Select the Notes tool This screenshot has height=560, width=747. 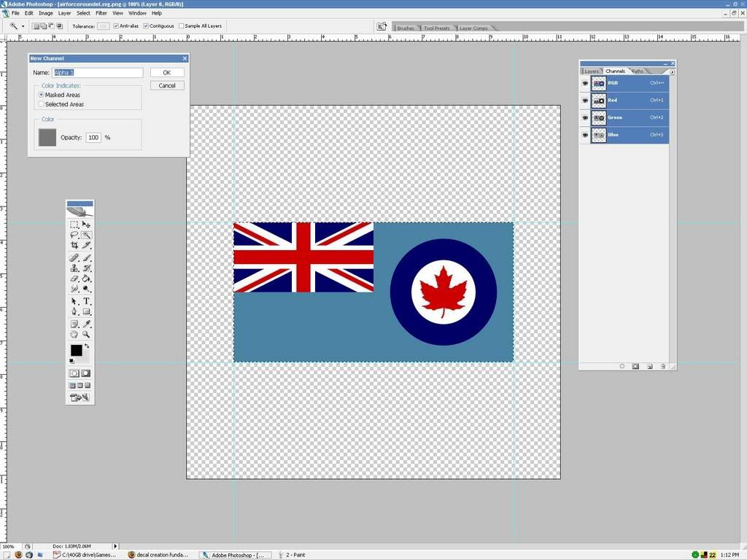(74, 324)
